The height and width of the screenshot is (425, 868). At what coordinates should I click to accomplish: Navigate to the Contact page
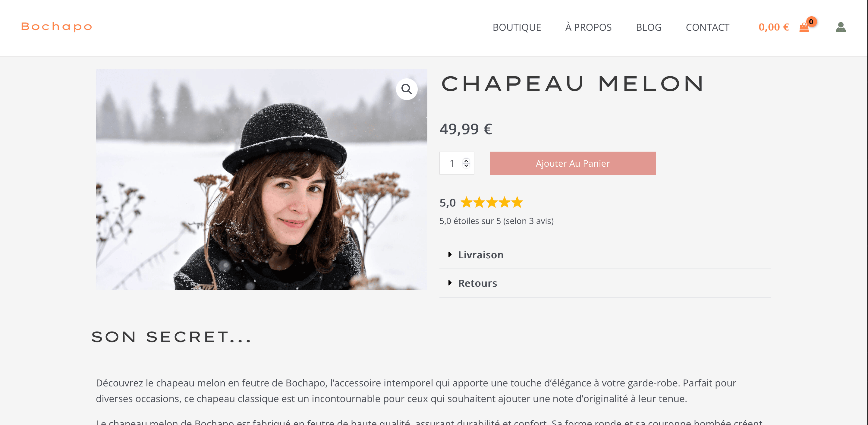coord(707,27)
